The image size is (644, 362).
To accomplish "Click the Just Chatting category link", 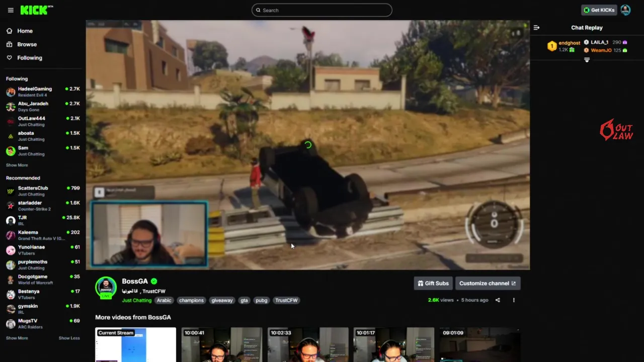I will [136, 301].
